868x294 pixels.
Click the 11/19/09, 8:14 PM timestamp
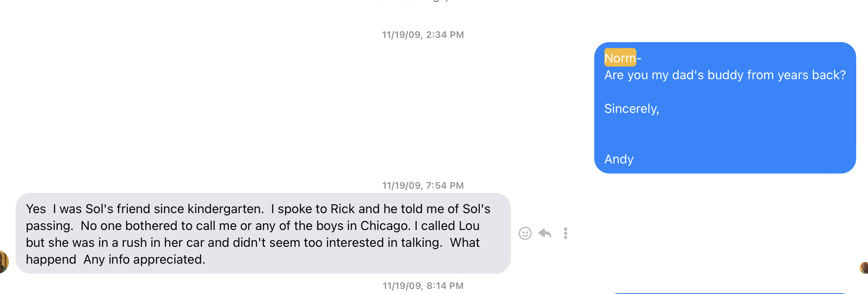(x=423, y=286)
